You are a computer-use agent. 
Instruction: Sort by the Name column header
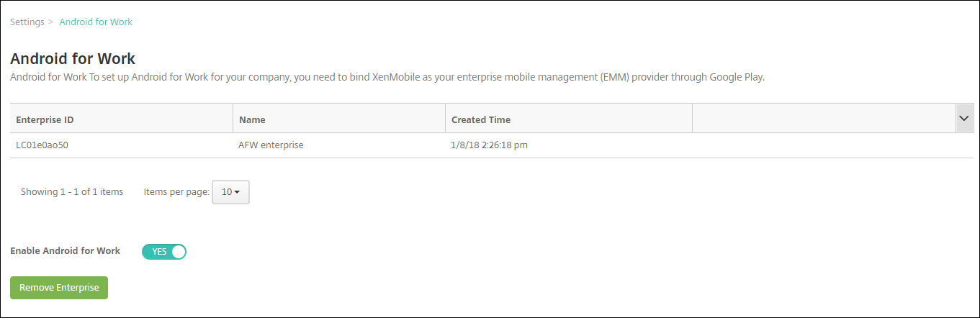[252, 119]
